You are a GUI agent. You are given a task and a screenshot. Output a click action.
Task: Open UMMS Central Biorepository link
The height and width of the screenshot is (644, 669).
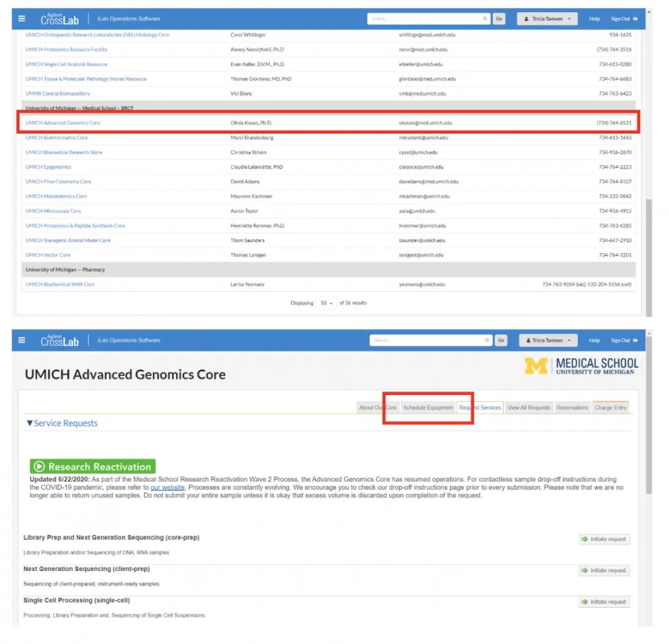point(58,94)
